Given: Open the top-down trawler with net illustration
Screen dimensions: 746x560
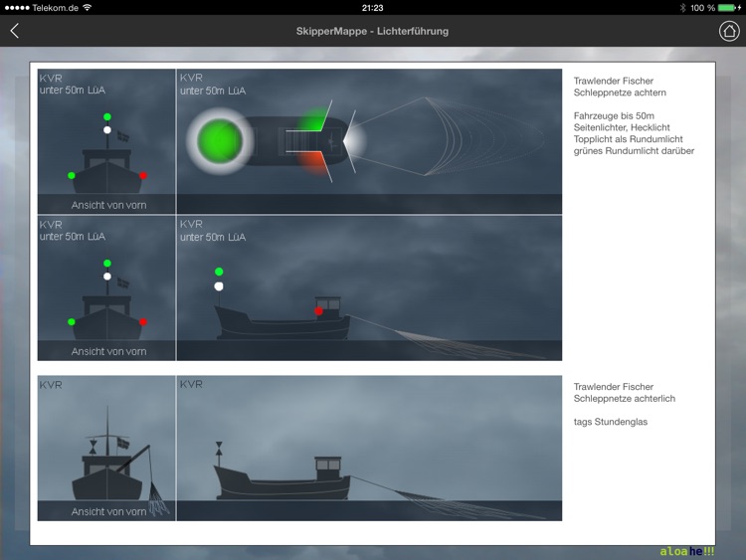Looking at the screenshot, I should click(369, 141).
